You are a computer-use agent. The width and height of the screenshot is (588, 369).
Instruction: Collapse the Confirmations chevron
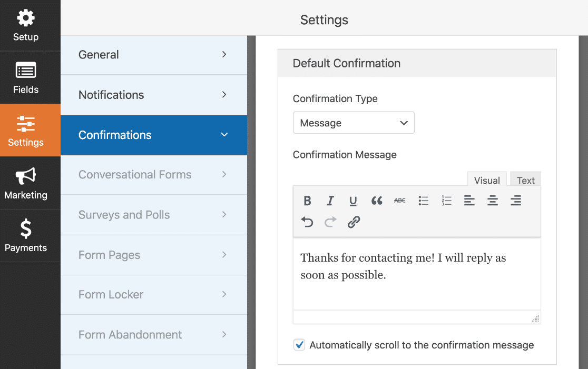[224, 135]
